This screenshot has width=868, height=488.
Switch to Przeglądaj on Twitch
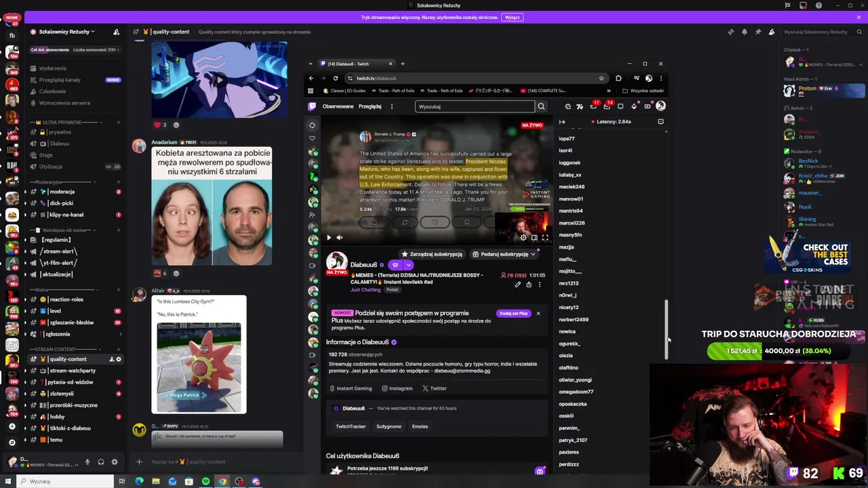click(370, 106)
